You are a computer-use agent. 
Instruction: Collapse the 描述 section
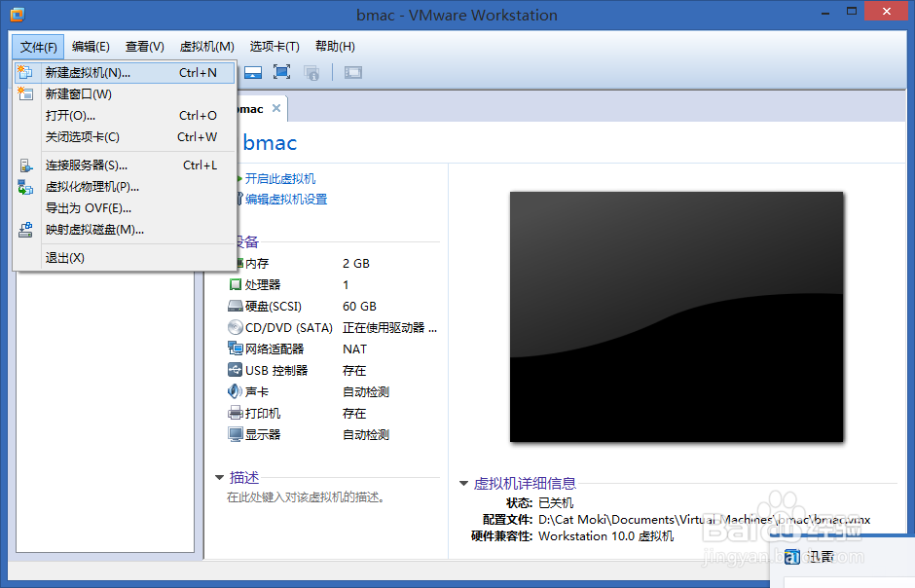219,478
